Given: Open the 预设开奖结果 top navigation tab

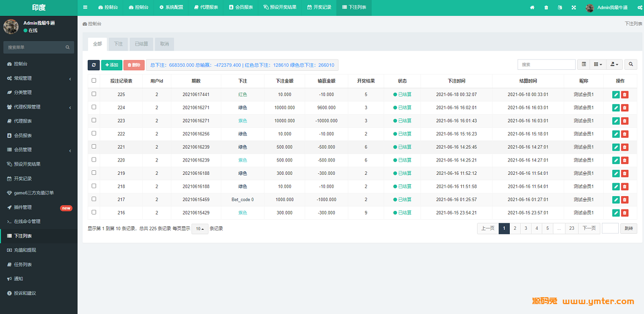Looking at the screenshot, I should click(280, 7).
